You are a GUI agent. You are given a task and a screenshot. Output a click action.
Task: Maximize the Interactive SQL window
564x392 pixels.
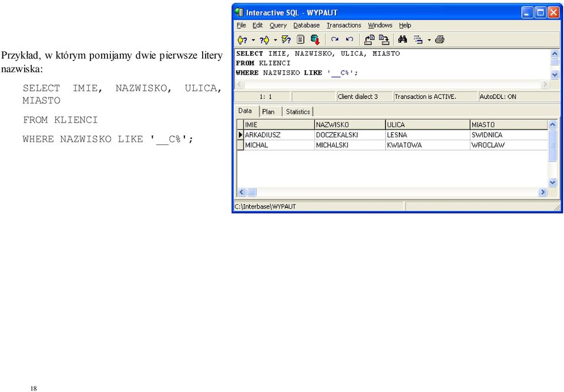point(540,12)
